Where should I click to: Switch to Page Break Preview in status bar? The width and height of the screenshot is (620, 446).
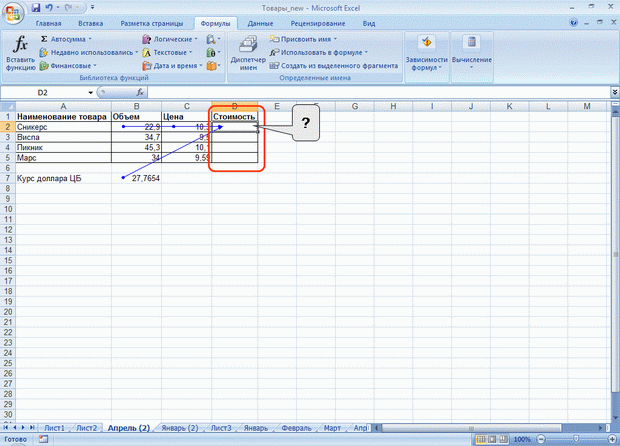point(503,439)
